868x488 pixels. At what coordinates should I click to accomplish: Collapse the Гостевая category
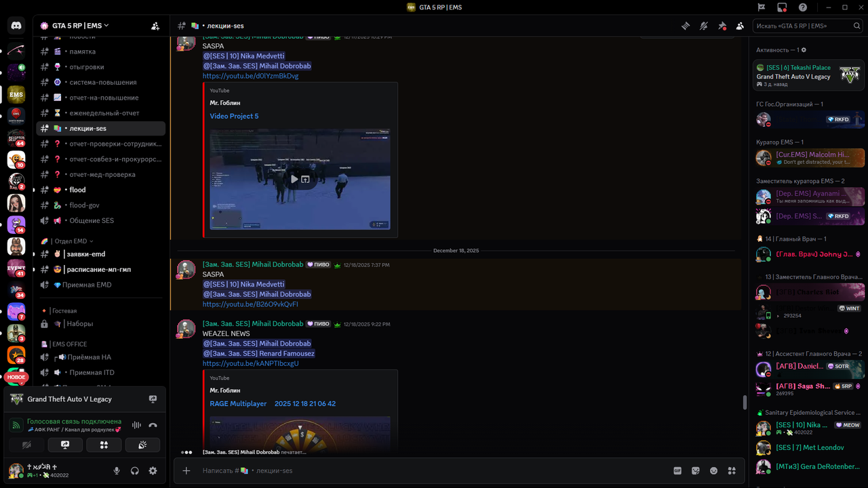(64, 310)
